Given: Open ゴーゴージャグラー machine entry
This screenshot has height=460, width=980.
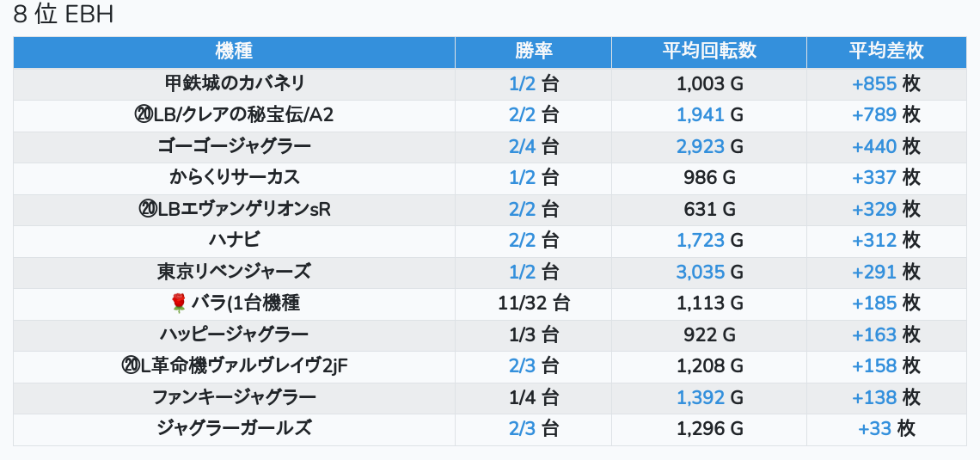Looking at the screenshot, I should point(234,146).
